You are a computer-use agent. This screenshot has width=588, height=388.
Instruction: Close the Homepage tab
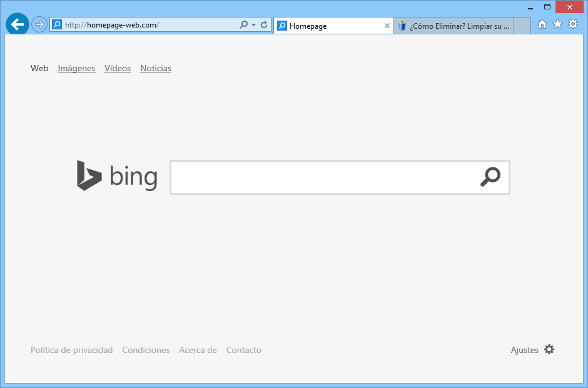click(387, 26)
